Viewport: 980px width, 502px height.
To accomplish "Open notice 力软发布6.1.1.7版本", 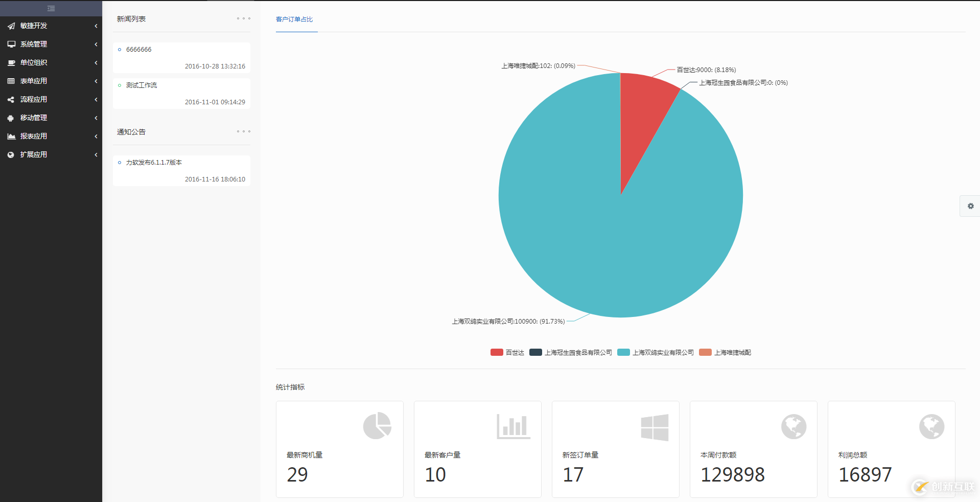I will 154,163.
